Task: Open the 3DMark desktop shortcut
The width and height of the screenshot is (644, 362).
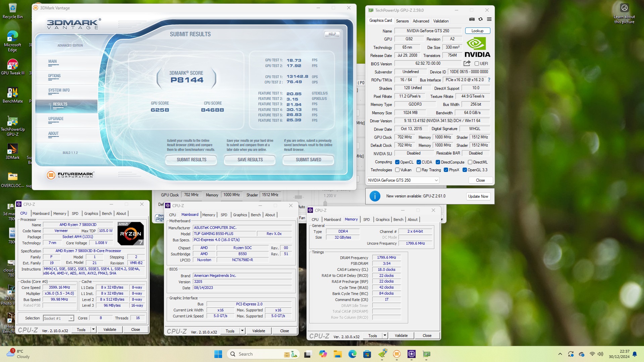Action: tap(12, 151)
